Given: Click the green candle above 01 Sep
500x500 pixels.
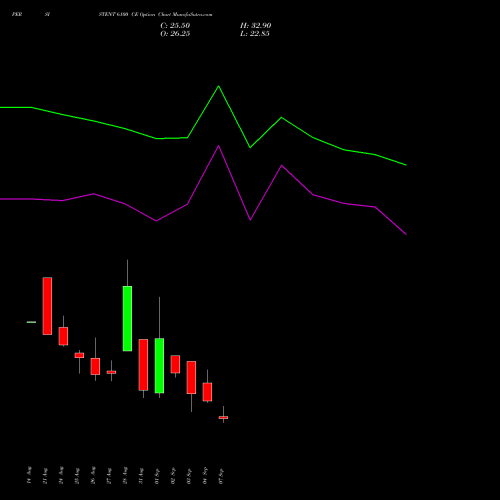Looking at the screenshot, I should pos(159,366).
